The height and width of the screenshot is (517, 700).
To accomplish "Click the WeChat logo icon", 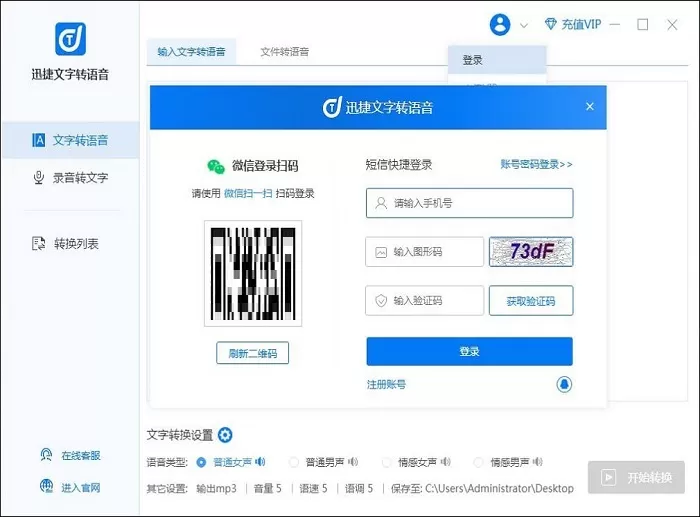I will (216, 167).
